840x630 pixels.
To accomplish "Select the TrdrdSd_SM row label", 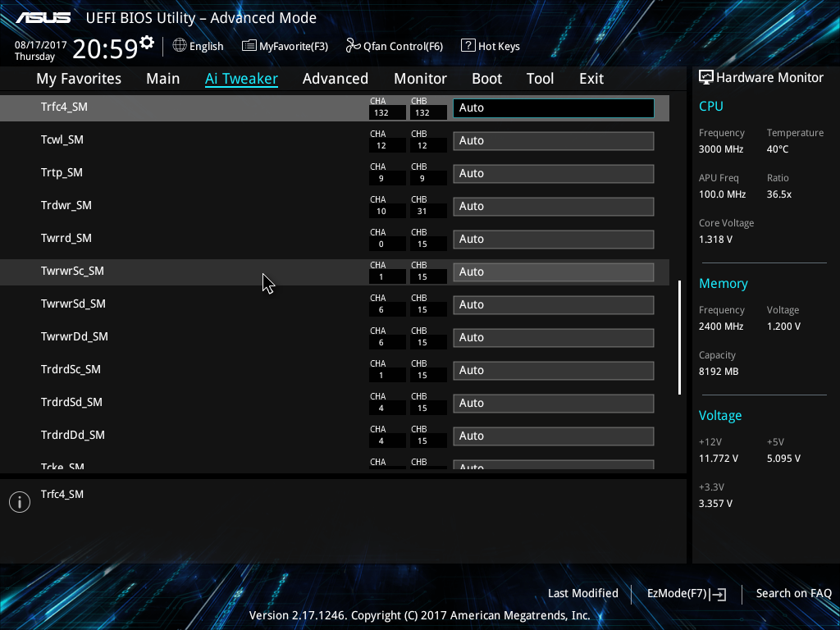I will [x=71, y=402].
